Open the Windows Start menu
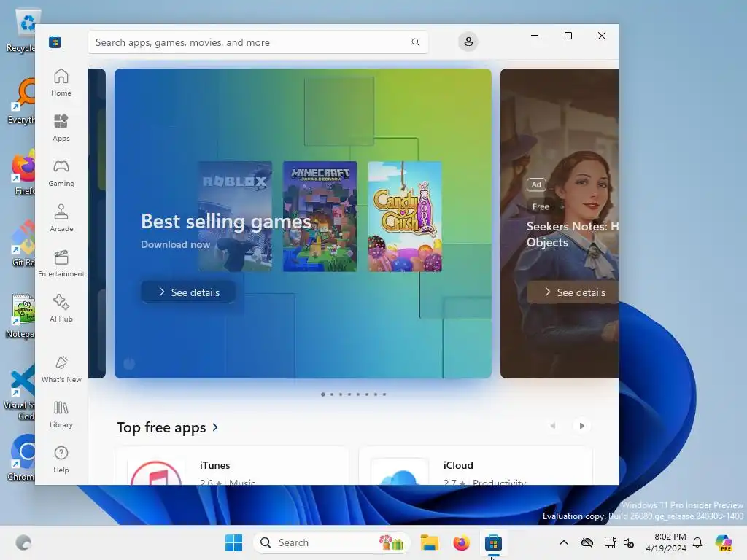747x560 pixels. (233, 542)
